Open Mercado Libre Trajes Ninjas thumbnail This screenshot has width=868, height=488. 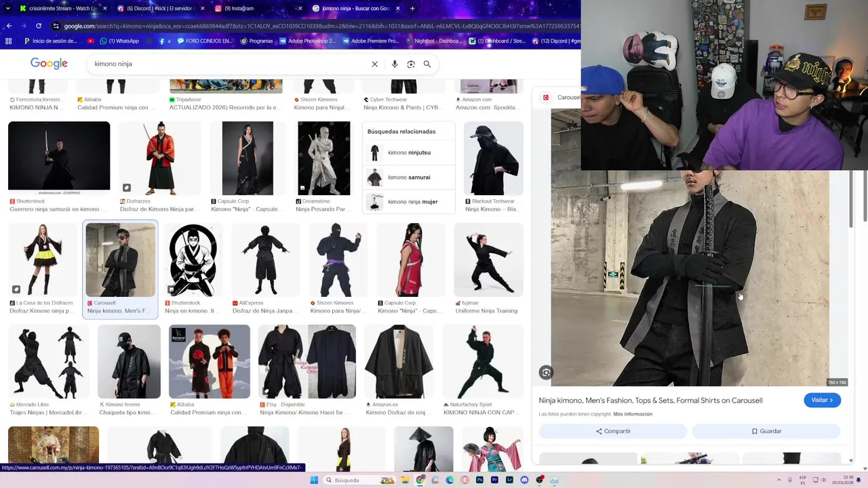click(48, 361)
